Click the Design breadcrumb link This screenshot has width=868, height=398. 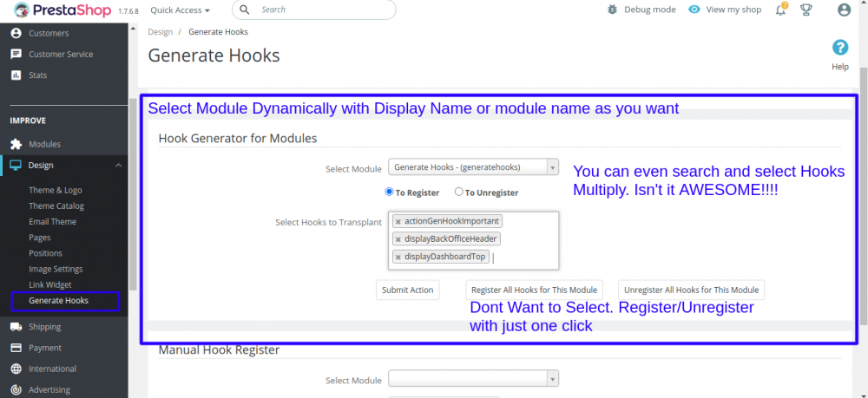(160, 32)
